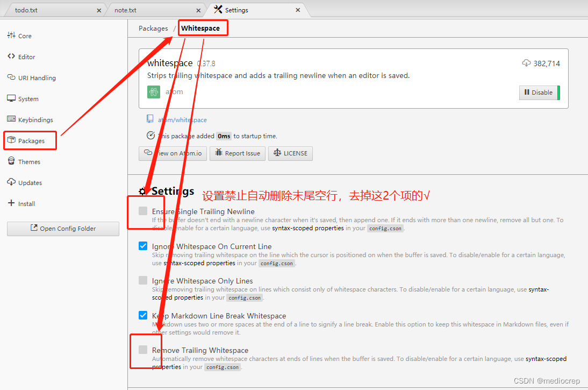
Task: Disable the whitespace package
Action: click(x=539, y=93)
